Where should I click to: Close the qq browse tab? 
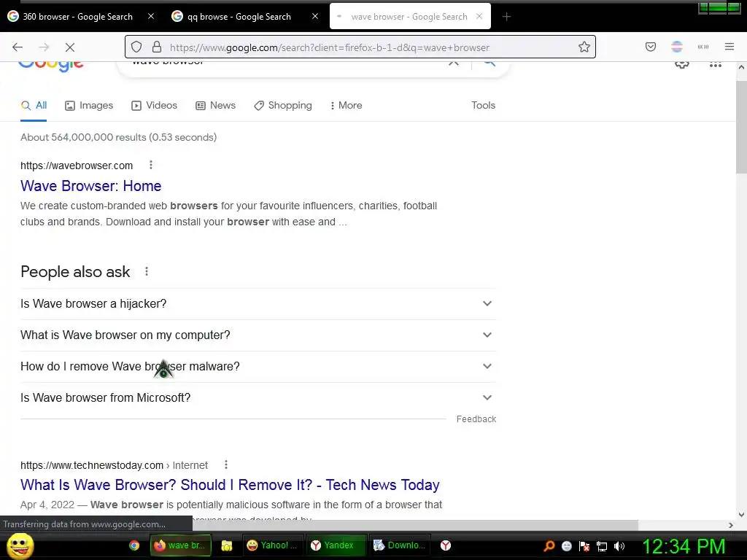click(x=315, y=16)
